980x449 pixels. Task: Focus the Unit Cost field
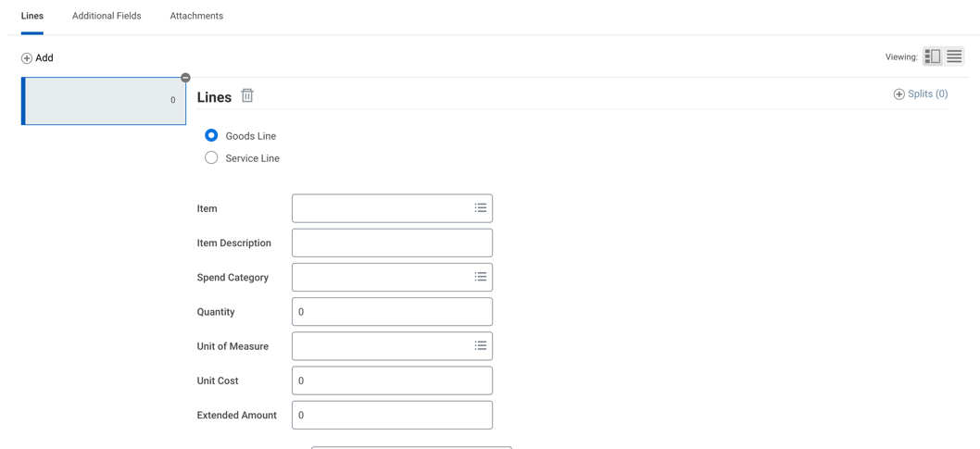(392, 380)
